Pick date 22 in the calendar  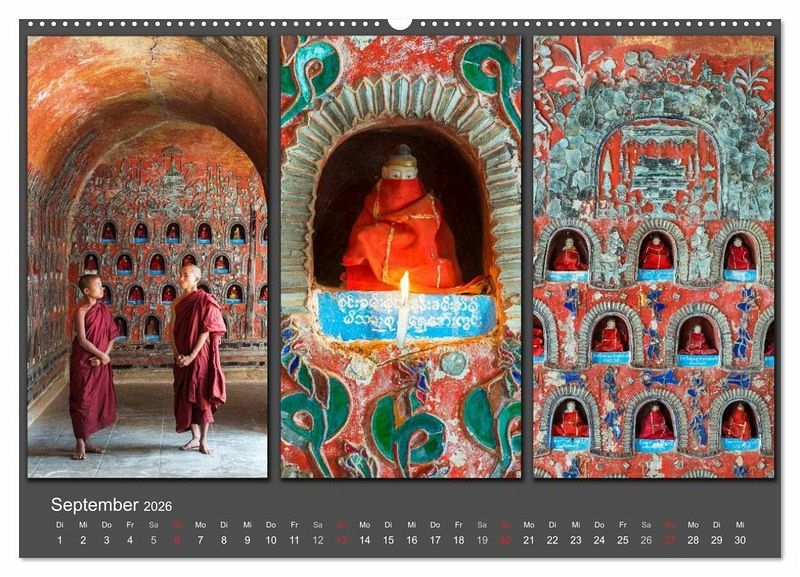point(552,540)
